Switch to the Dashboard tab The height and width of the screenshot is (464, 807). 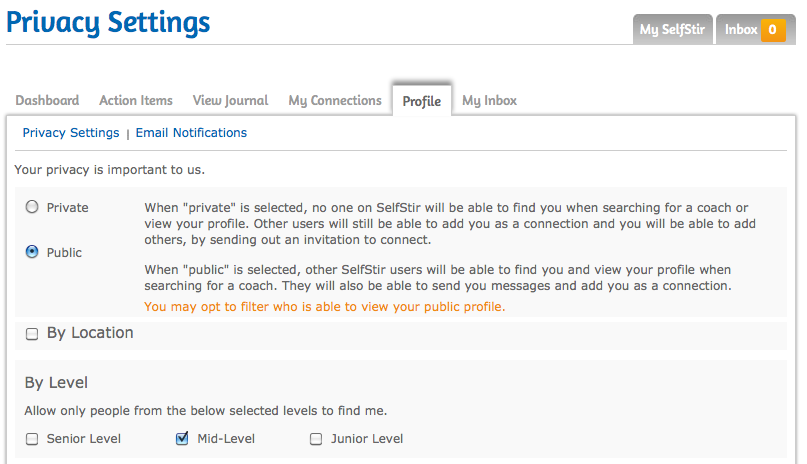pos(47,100)
